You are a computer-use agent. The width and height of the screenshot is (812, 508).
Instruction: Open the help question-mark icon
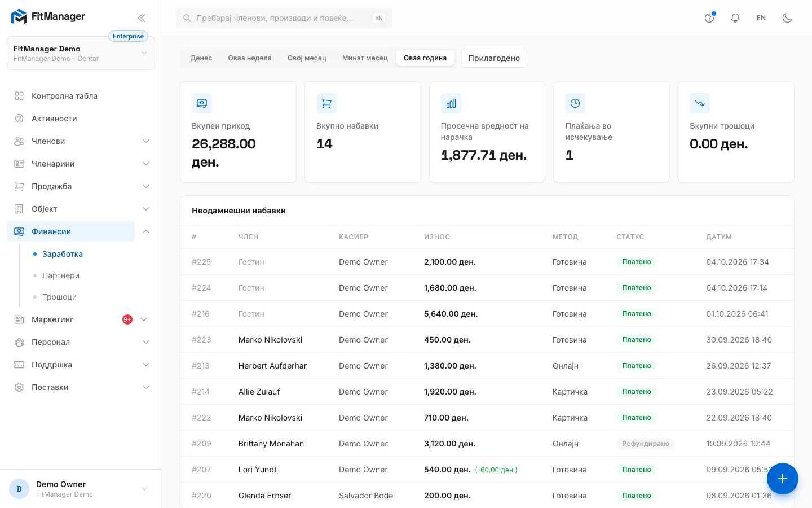[x=709, y=18]
